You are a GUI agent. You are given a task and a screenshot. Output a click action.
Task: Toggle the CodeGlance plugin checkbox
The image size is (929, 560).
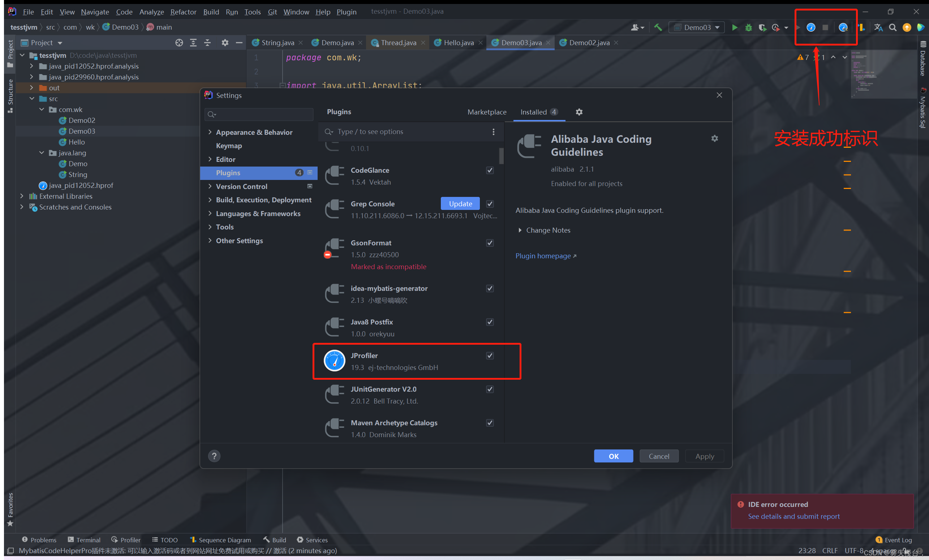pos(490,170)
